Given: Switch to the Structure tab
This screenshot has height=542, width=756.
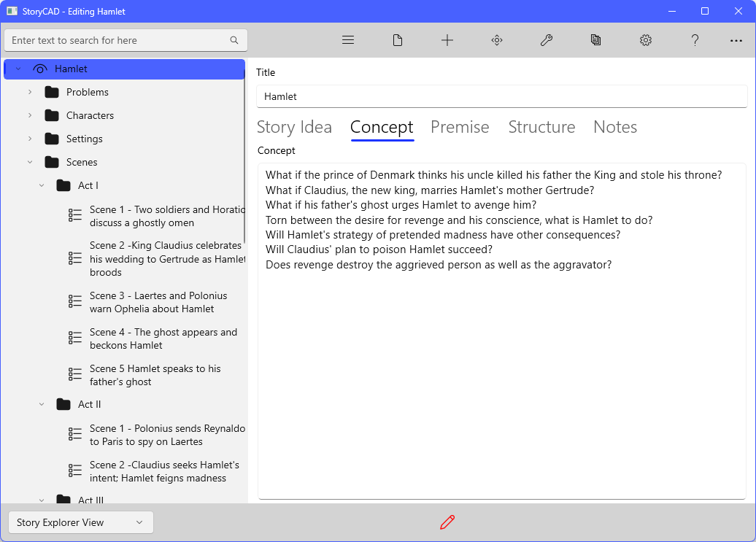Looking at the screenshot, I should click(x=541, y=127).
